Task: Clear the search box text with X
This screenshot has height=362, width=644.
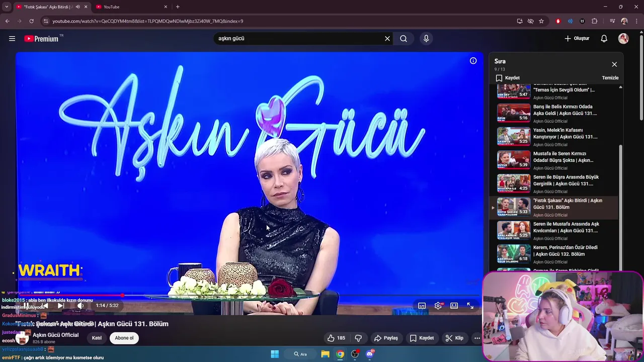Action: coord(387,38)
